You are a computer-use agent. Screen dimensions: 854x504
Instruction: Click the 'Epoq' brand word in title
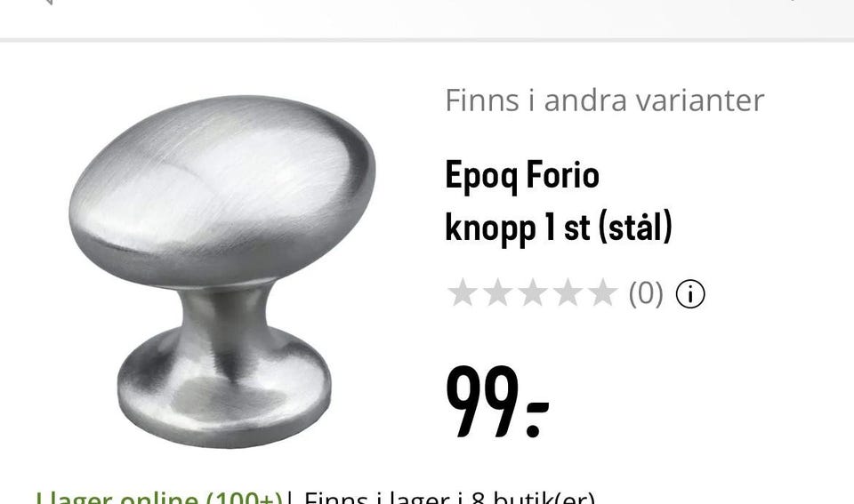click(481, 176)
